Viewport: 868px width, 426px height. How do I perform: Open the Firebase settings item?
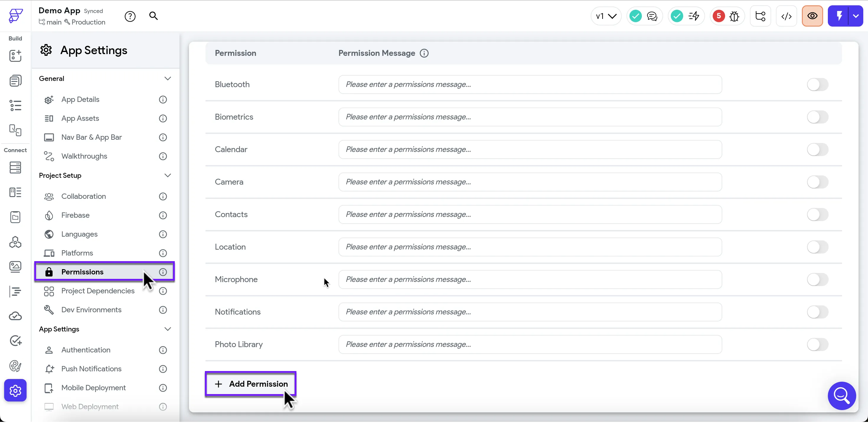(x=76, y=215)
